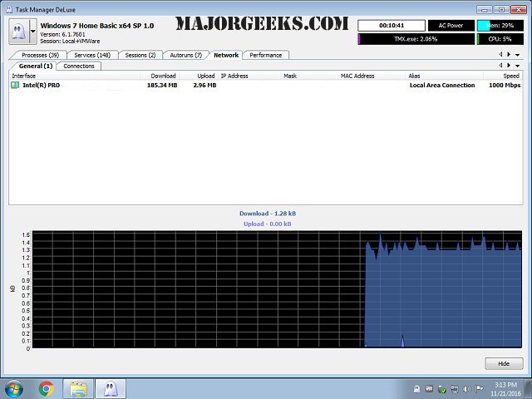Click the sub-tabs scroll-right arrow
532x399 pixels.
[x=509, y=65]
